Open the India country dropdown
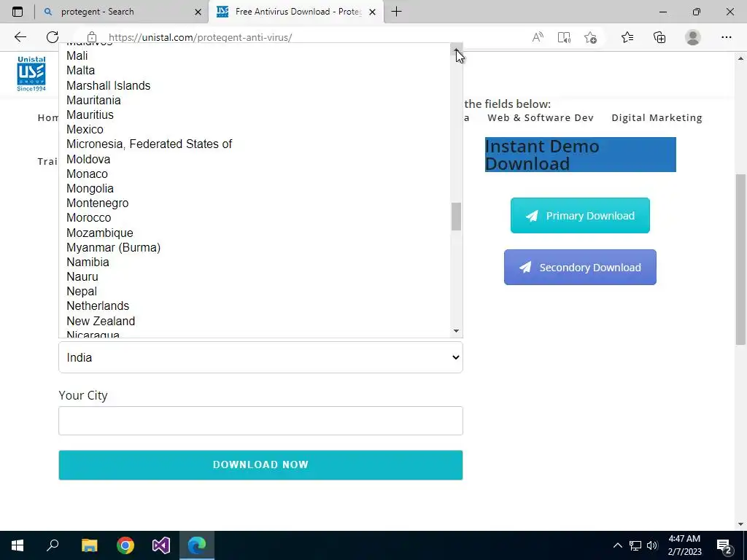 coord(260,357)
